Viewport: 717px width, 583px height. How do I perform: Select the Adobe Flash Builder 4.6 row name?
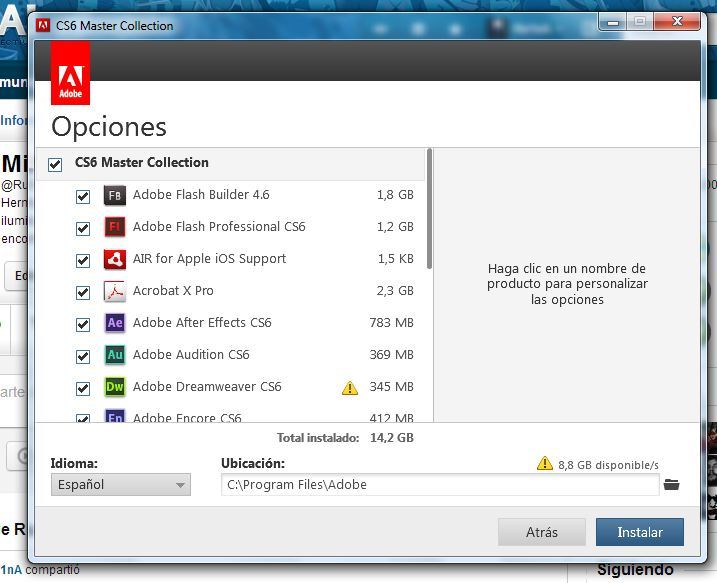tap(201, 195)
